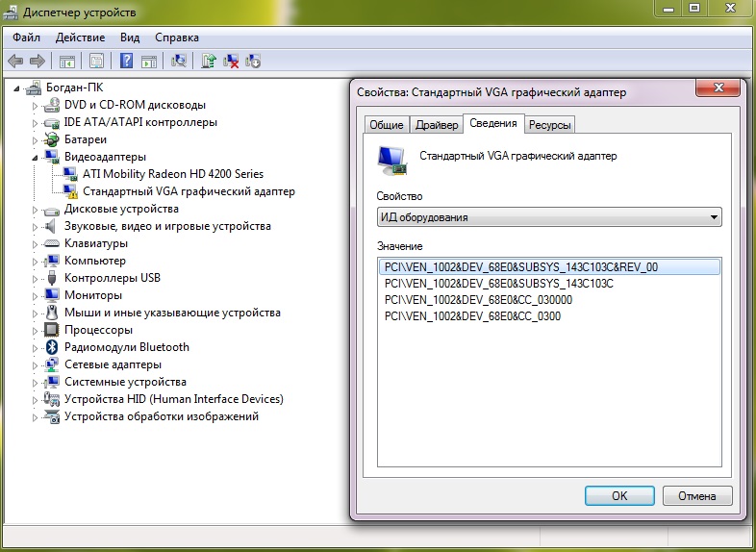The image size is (756, 552).
Task: Click the Мыши mouse icon
Action: (x=52, y=313)
